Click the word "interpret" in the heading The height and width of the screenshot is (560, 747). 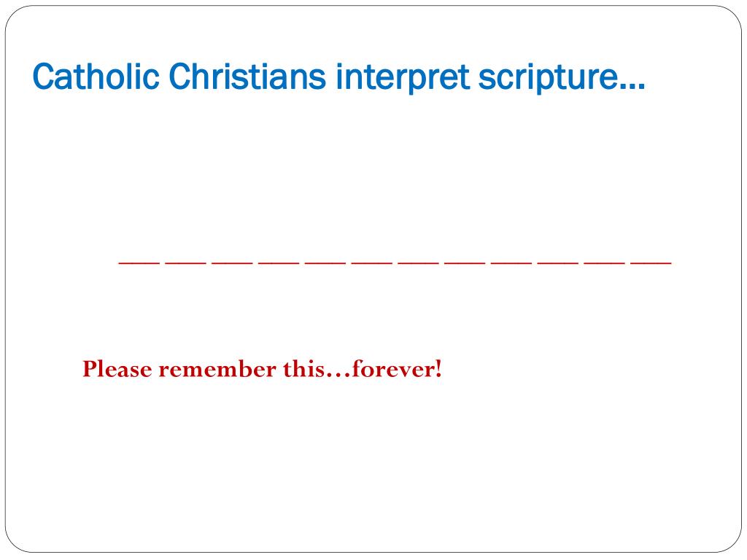pyautogui.click(x=403, y=77)
